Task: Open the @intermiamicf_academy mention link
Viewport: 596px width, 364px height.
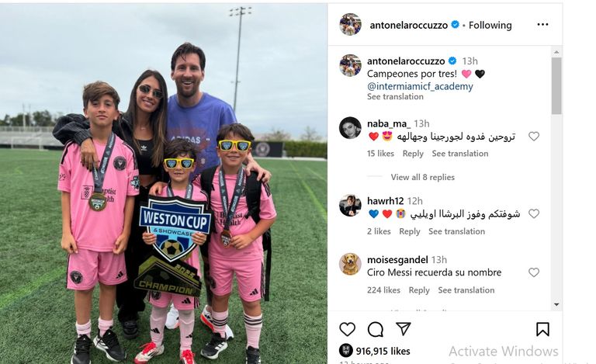Action: [420, 86]
